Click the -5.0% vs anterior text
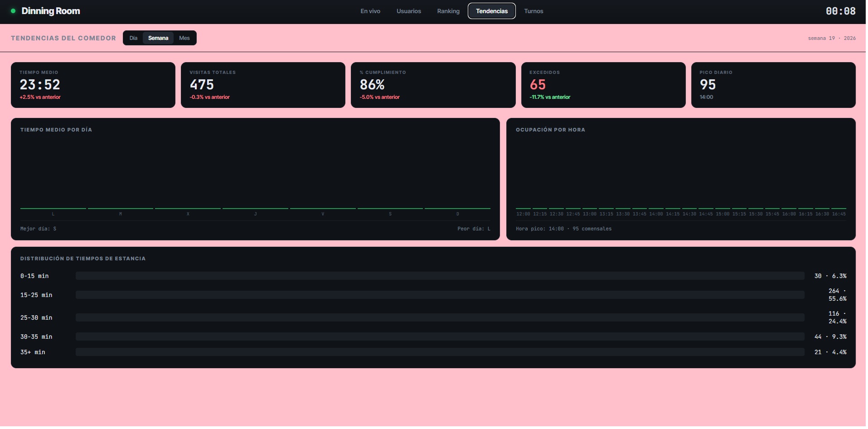 [381, 97]
